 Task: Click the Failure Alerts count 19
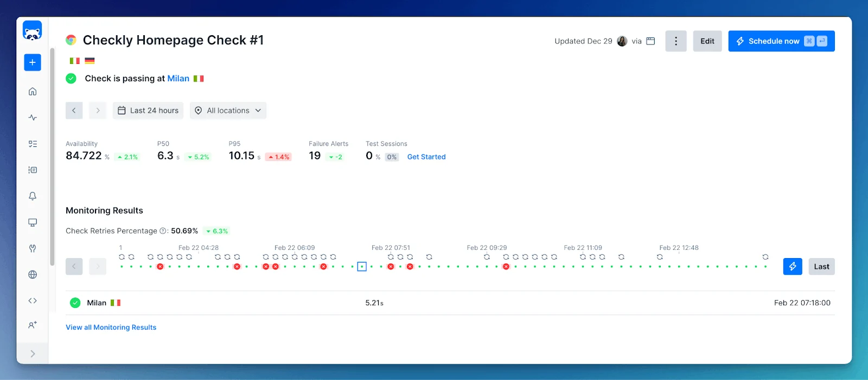[x=315, y=156]
